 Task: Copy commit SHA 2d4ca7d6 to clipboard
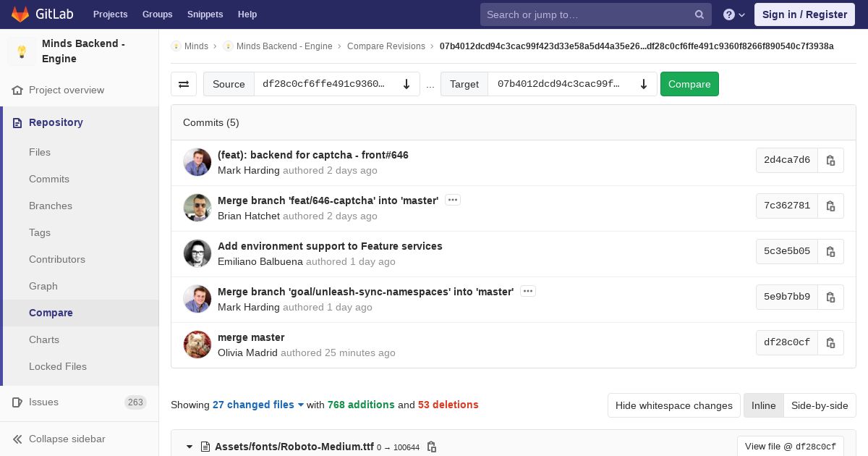tap(830, 161)
